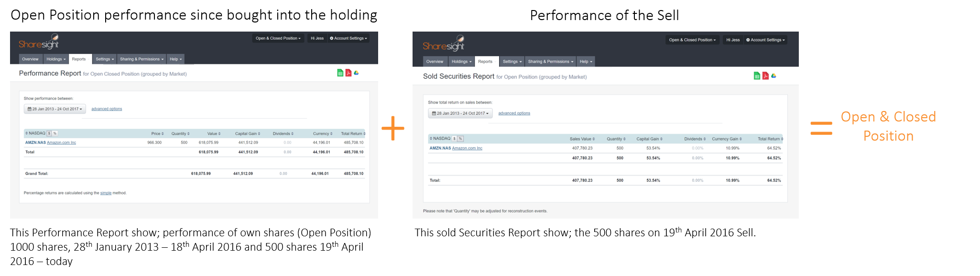Open the Open & Closed Position dropdown in Performance Report

[278, 38]
